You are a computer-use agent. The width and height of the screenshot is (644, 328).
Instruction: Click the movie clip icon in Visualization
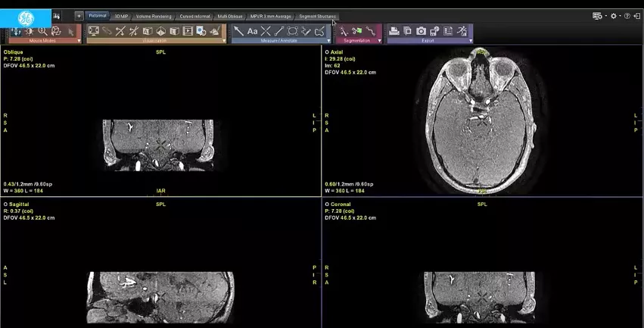(188, 31)
